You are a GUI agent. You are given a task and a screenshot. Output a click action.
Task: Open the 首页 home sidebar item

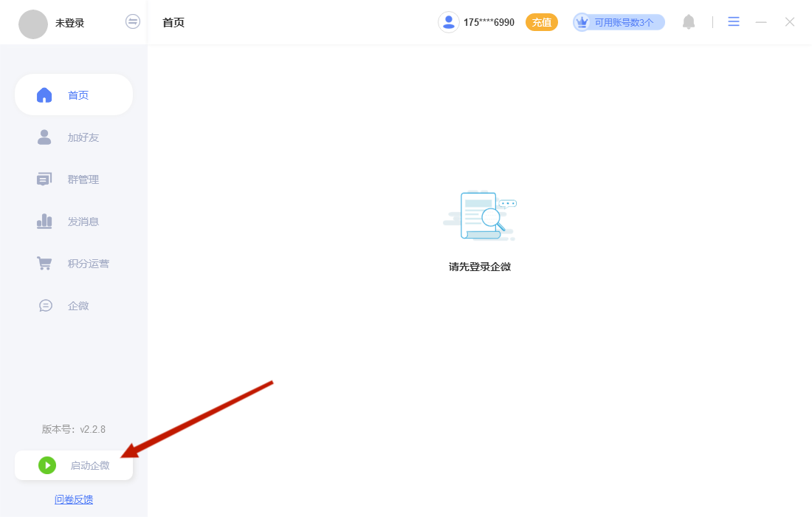74,95
